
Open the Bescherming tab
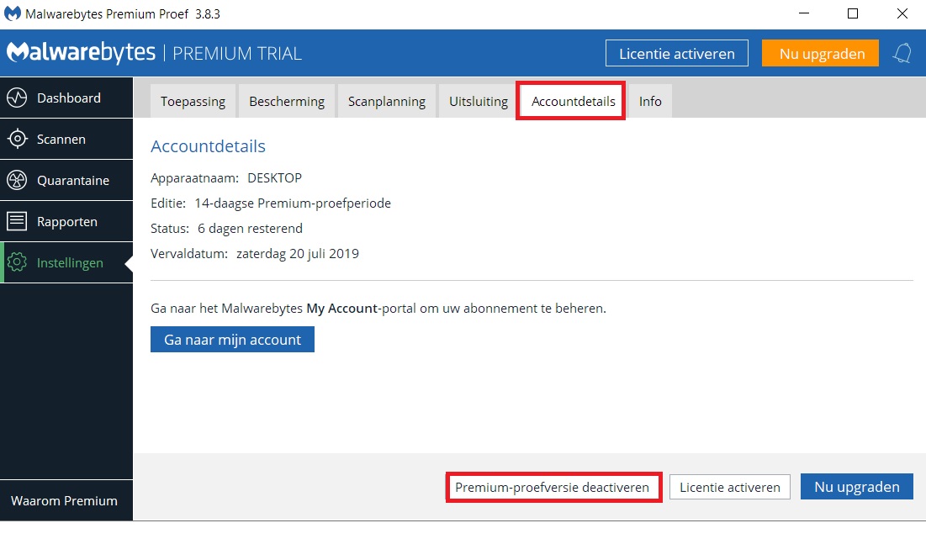click(x=287, y=101)
